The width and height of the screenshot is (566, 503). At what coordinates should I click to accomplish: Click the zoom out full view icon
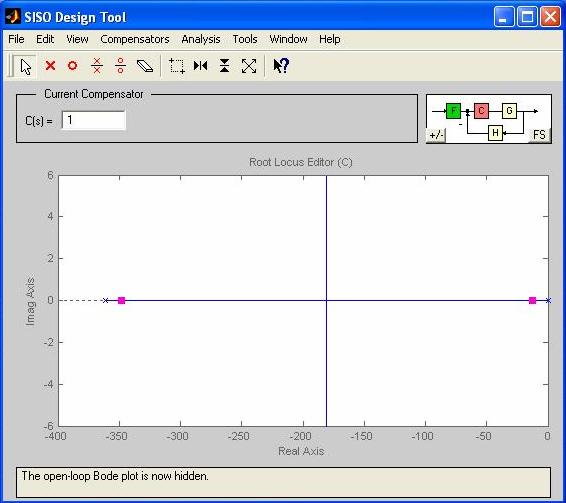(x=249, y=66)
